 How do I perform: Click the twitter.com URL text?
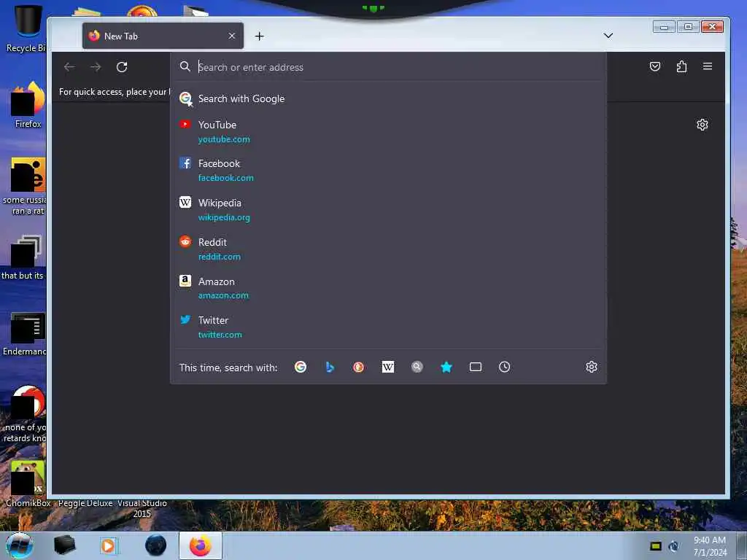click(x=220, y=335)
